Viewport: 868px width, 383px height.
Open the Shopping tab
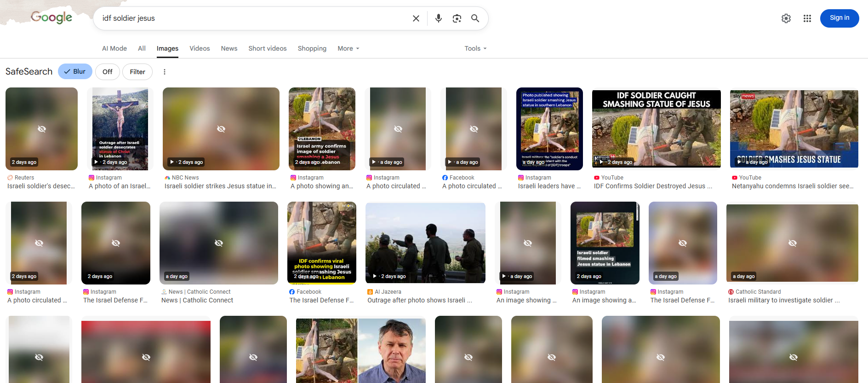point(312,48)
